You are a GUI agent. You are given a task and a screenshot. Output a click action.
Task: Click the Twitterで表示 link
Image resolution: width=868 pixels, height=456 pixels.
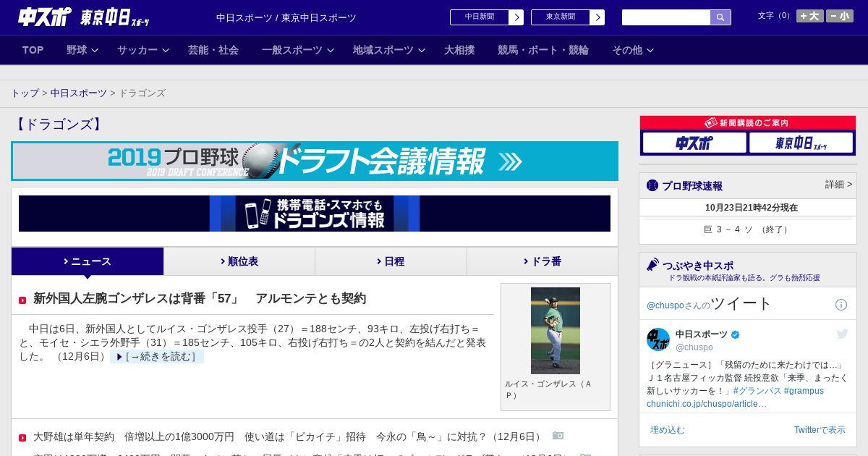point(820,430)
